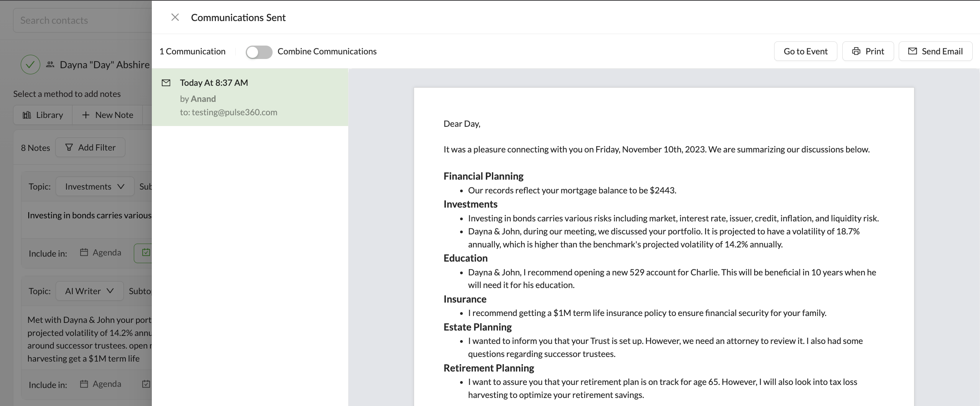Open the Investments topic dropdown

pos(95,187)
